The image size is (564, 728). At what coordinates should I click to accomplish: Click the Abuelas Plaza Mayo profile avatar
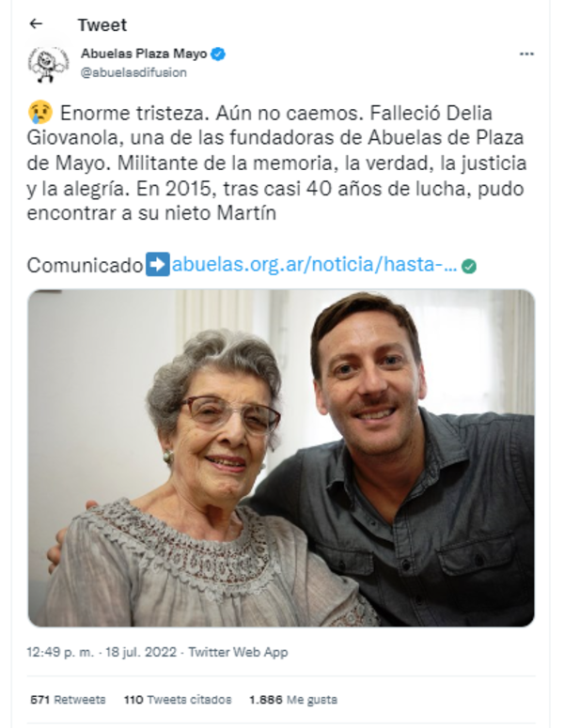(x=48, y=64)
